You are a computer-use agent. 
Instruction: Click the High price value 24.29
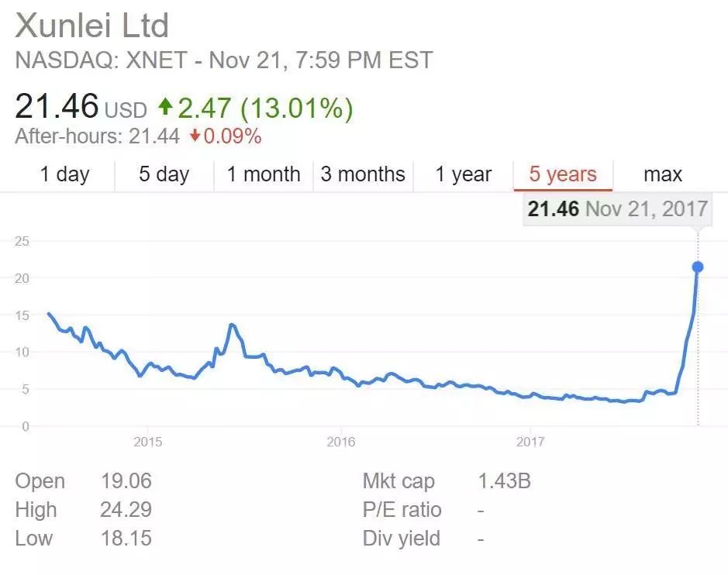(x=126, y=510)
